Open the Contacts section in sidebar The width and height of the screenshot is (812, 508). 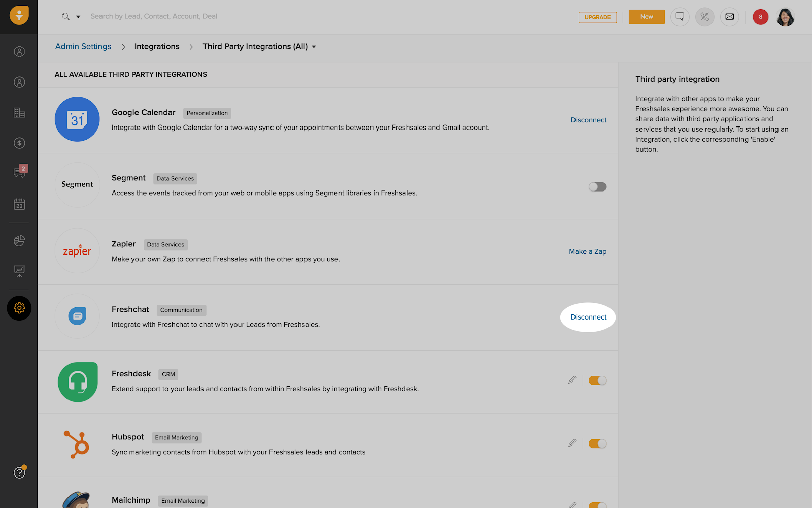click(x=19, y=82)
